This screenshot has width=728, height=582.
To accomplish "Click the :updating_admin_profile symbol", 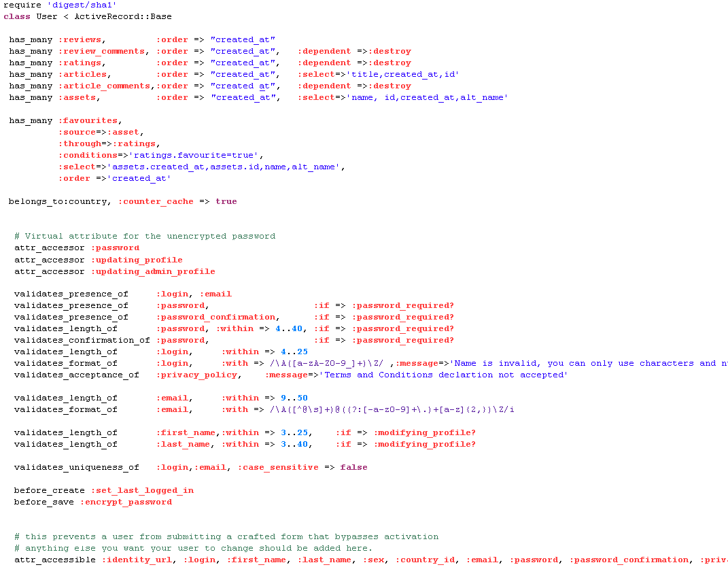I will (153, 271).
